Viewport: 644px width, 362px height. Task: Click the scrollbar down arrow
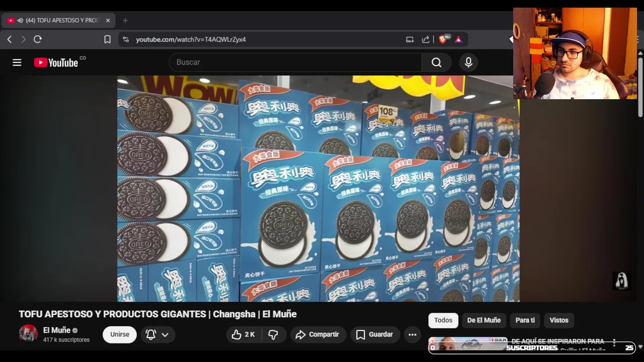tap(640, 347)
